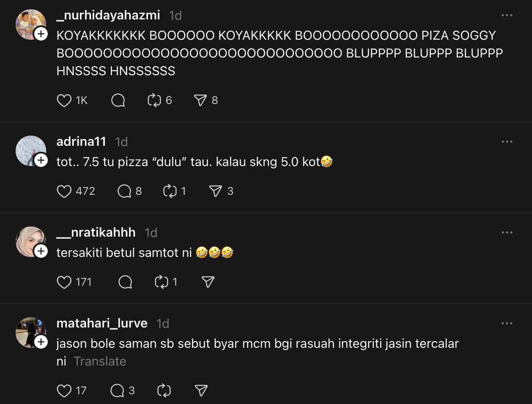This screenshot has height=404, width=532.
Task: Like the _nurhidayahazmi comment
Action: (64, 101)
